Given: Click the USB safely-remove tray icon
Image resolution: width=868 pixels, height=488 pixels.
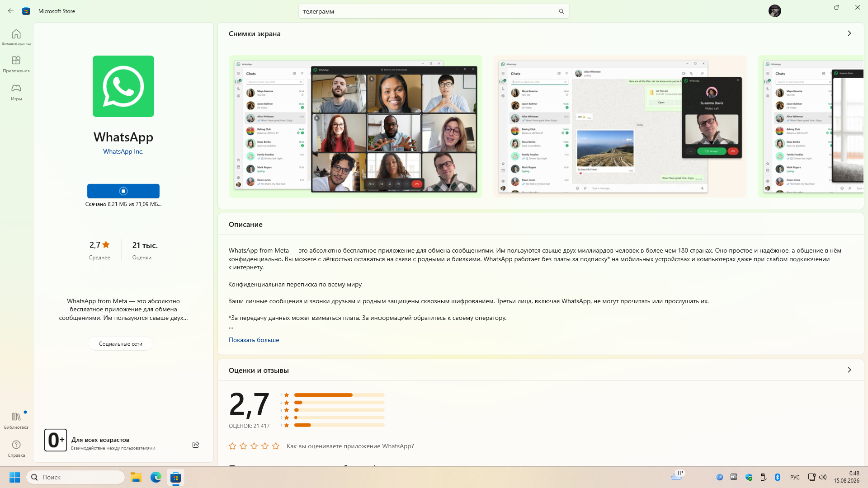Looking at the screenshot, I should click(x=763, y=477).
